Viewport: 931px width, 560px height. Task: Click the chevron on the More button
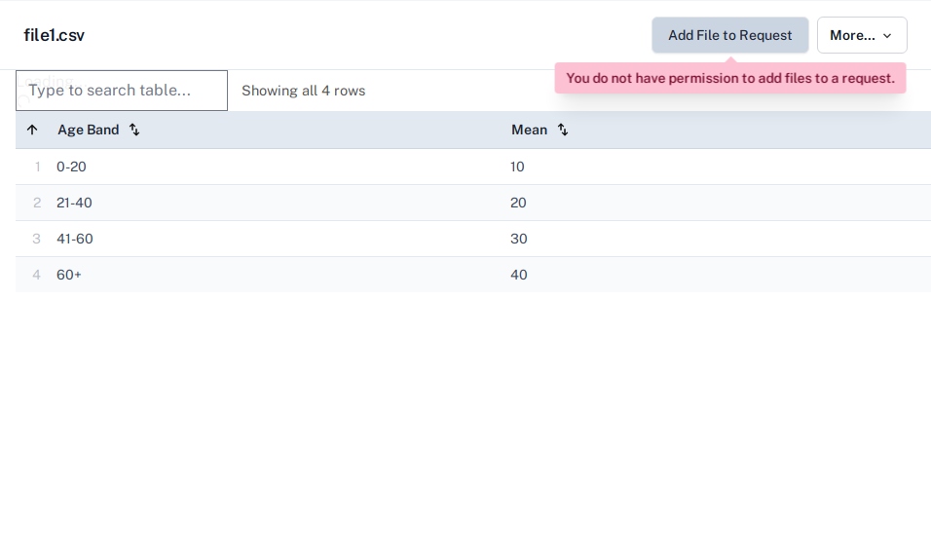887,36
